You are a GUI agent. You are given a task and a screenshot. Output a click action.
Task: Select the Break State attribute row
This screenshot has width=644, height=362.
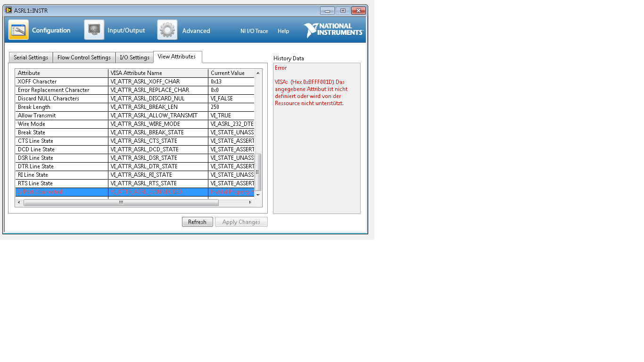tap(135, 132)
